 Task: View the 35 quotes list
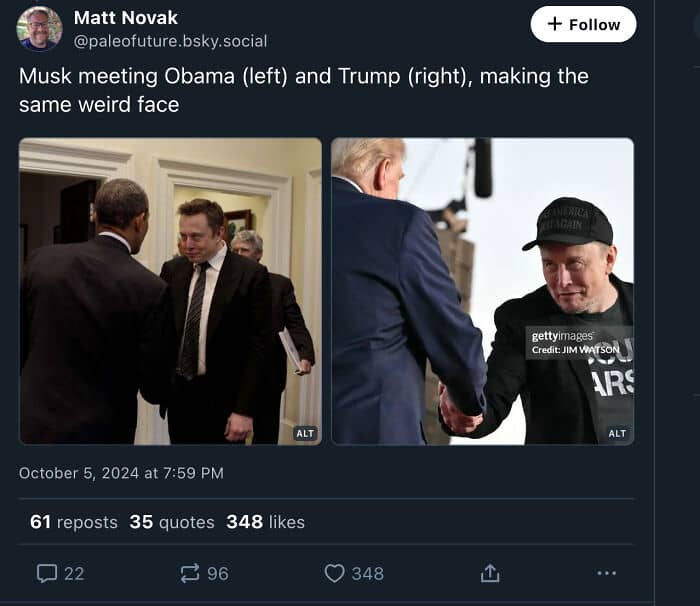click(172, 522)
